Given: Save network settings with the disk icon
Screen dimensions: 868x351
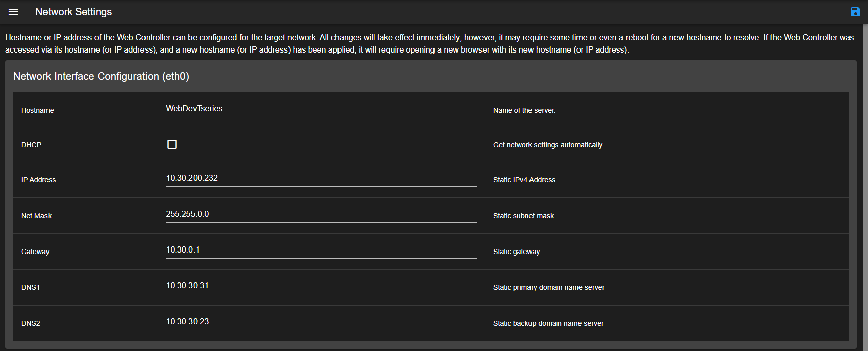Looking at the screenshot, I should [855, 12].
